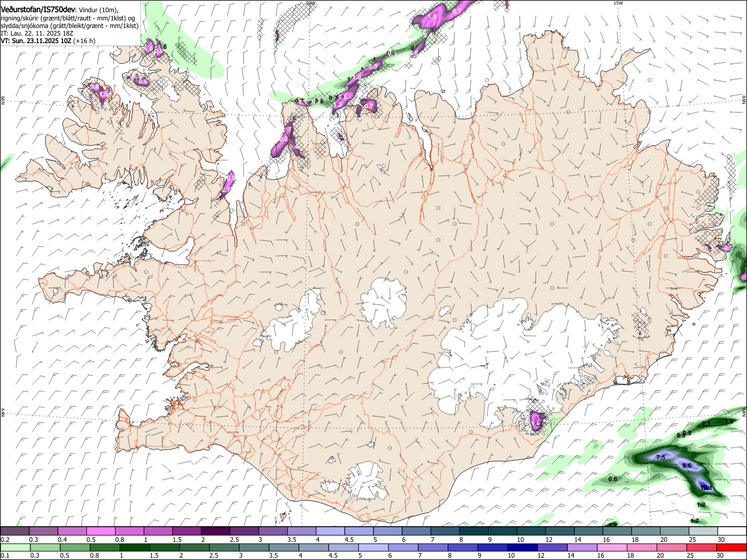Click the purple snow cell on Vatnajökull's south edge
Viewport: 747px width, 560px height.
(537, 421)
